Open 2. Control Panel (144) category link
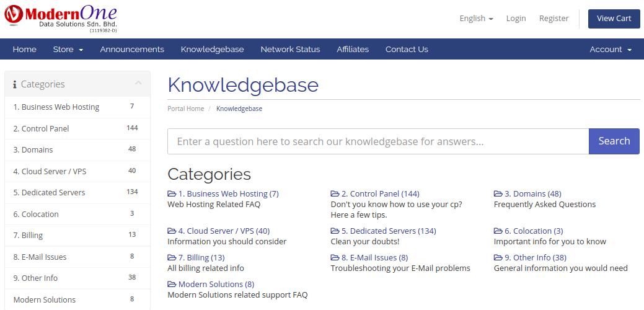The image size is (644, 310). click(381, 194)
